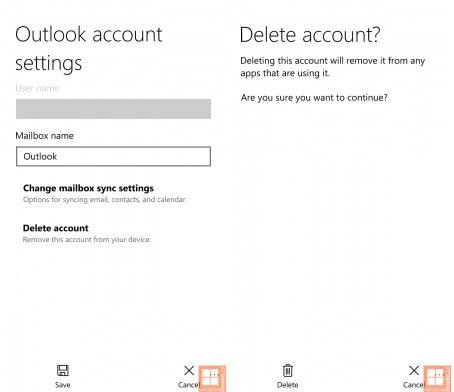The image size is (454, 392).
Task: Click the Delete trash can icon
Action: 288,370
